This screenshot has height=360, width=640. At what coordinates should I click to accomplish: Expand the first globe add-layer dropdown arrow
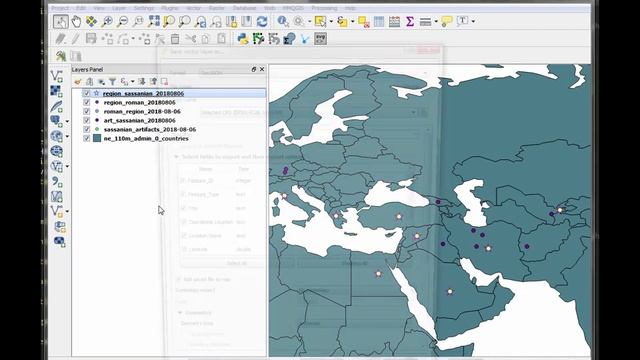(x=67, y=136)
